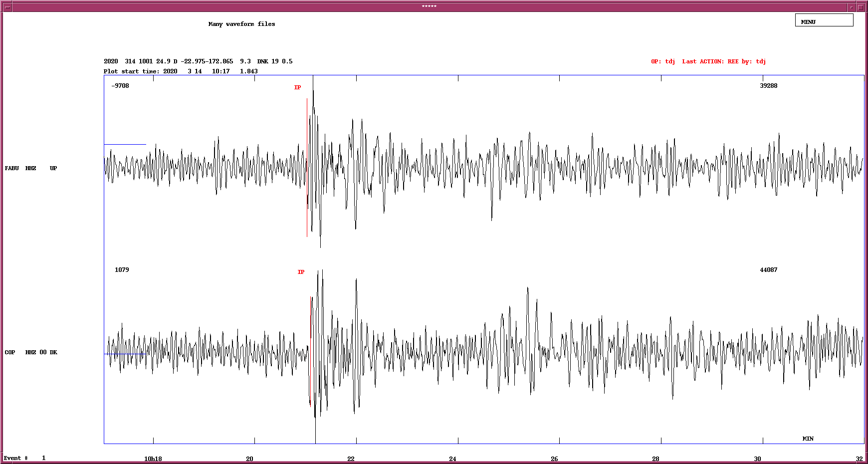
Task: Click the 44087 amplitude value on COP trace
Action: (768, 269)
